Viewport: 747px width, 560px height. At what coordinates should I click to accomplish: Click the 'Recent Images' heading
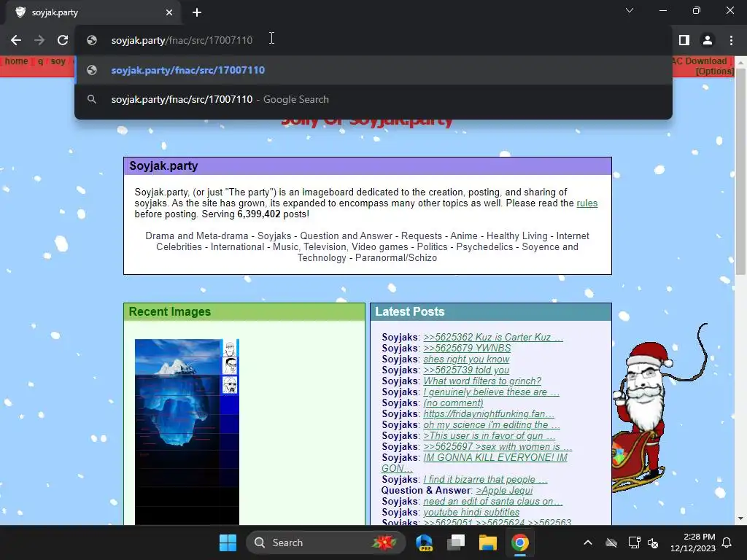(x=169, y=311)
